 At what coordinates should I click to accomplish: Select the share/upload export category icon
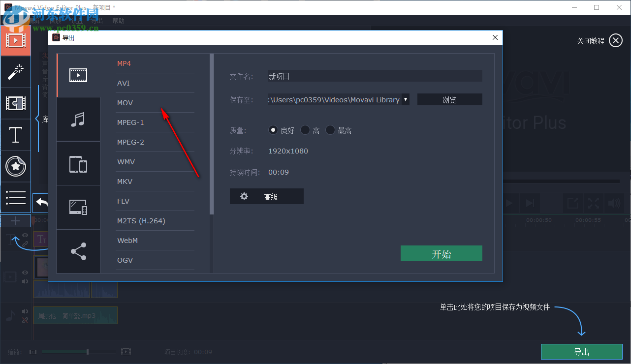(78, 251)
